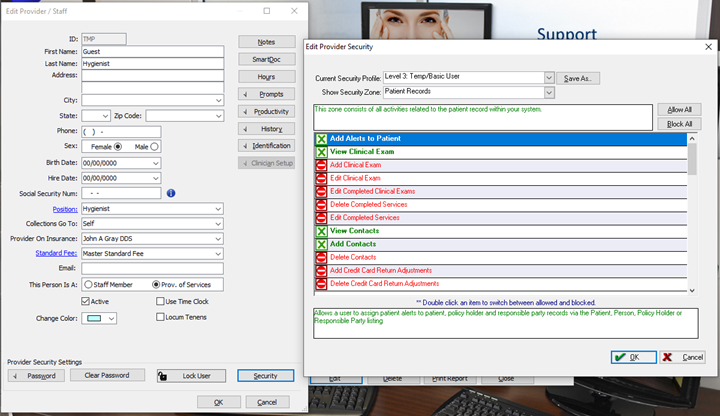Close the Edit Provider Security dialog

click(709, 47)
